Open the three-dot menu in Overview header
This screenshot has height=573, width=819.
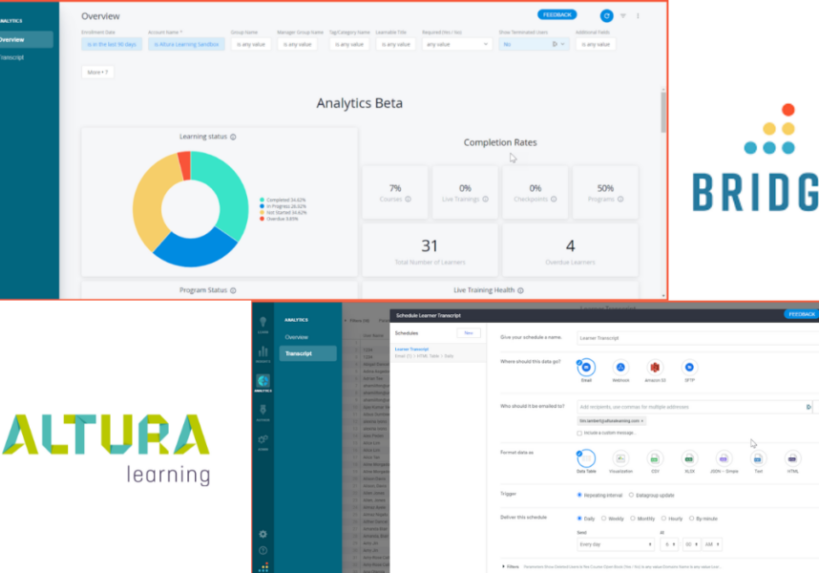[638, 16]
